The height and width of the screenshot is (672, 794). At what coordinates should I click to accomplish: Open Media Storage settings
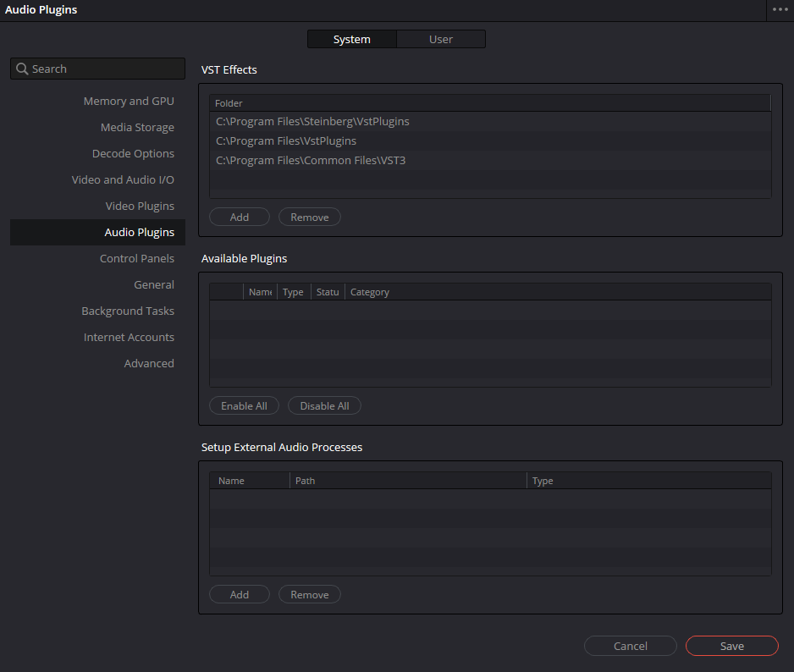(137, 128)
